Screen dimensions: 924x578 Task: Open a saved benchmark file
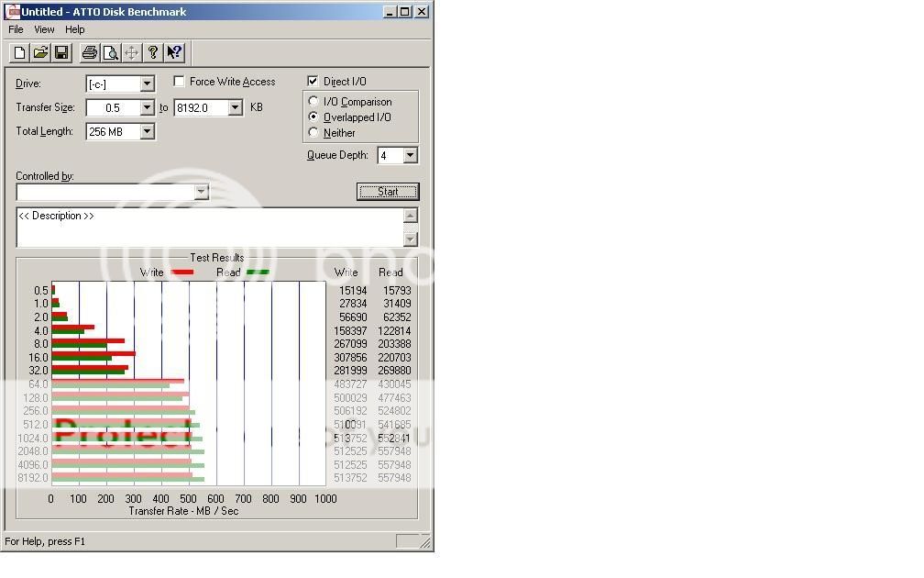40,53
